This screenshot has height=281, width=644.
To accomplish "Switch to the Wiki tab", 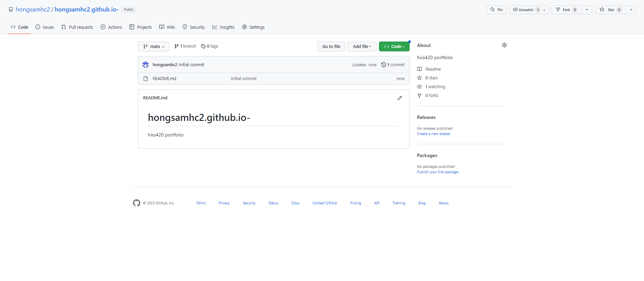I will (167, 27).
